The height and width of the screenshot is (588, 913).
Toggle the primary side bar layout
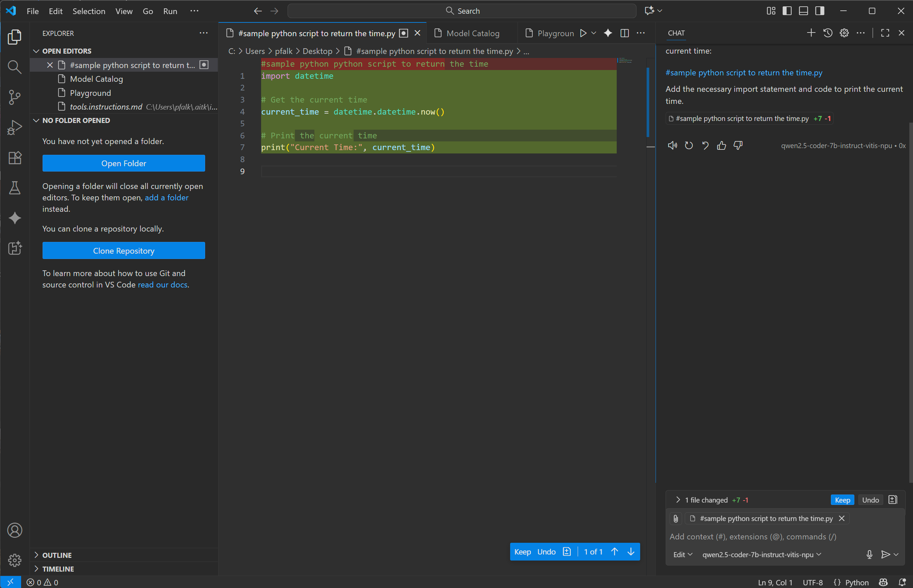787,11
